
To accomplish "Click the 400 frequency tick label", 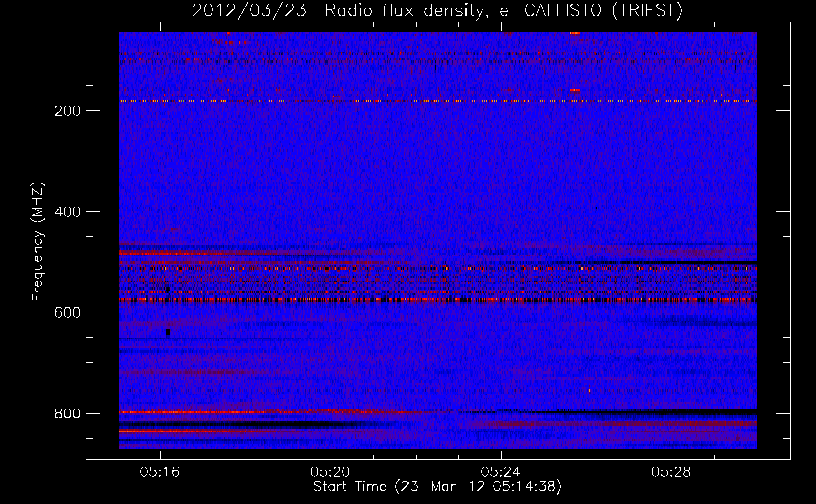I will click(x=68, y=212).
